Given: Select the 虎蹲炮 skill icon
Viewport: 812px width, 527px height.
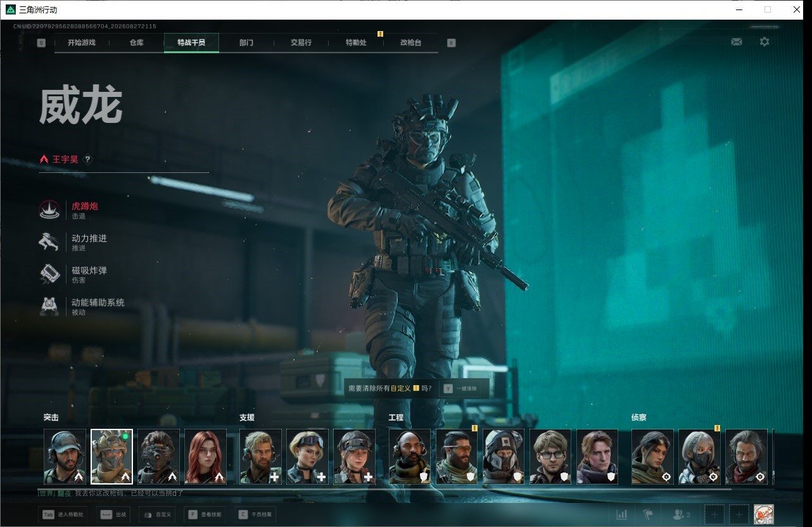Looking at the screenshot, I should 49,210.
